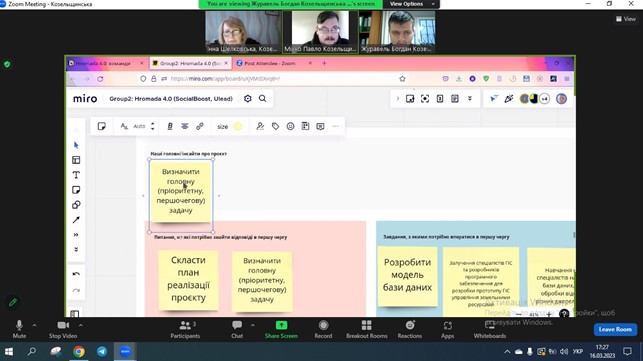The image size is (643, 361).
Task: Open Miro board settings gear
Action: click(247, 98)
